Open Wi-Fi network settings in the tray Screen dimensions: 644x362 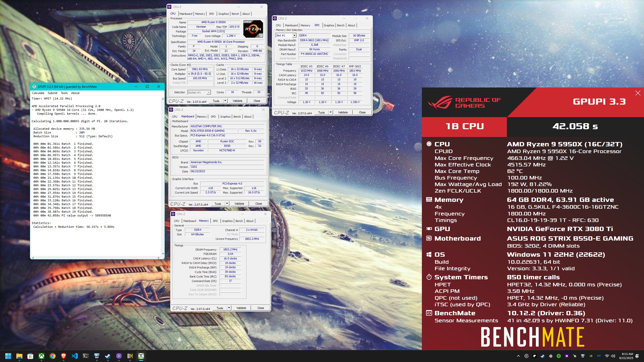(x=607, y=356)
